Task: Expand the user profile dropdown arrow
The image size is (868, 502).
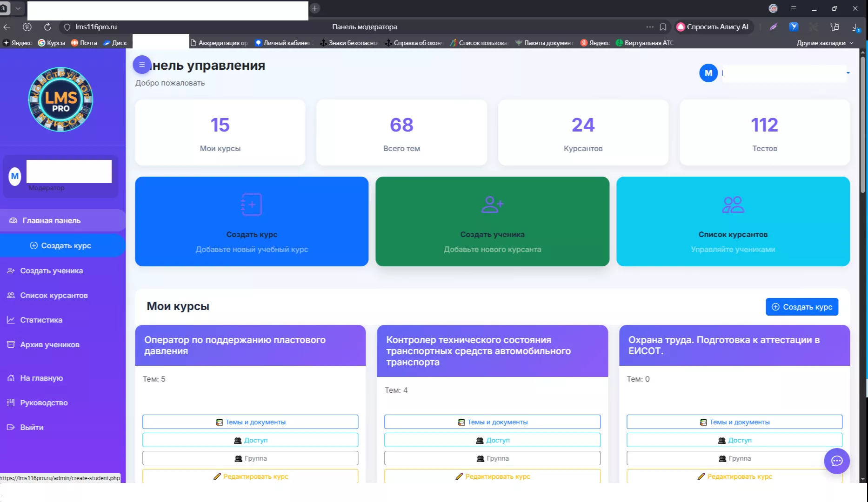Action: pos(848,73)
